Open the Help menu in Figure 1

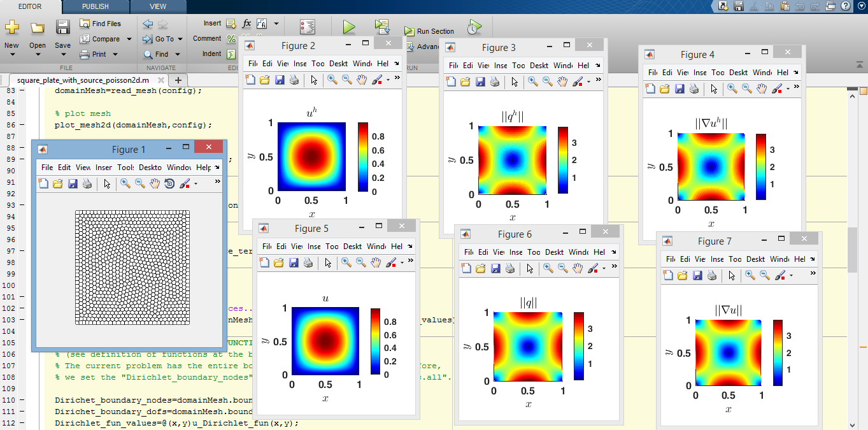coord(203,168)
